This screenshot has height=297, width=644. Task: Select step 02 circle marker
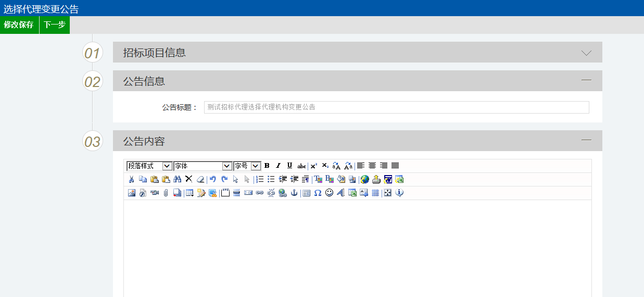pos(93,82)
